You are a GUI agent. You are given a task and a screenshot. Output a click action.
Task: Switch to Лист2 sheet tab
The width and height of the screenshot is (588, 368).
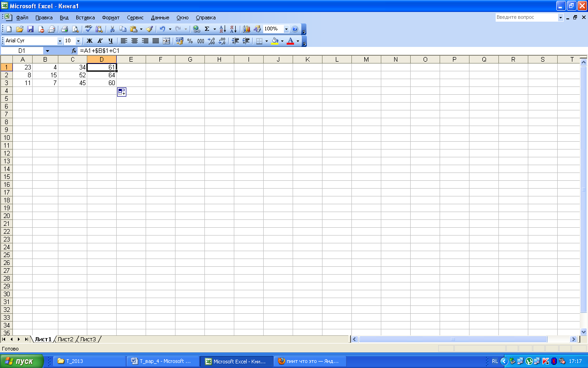pos(65,339)
